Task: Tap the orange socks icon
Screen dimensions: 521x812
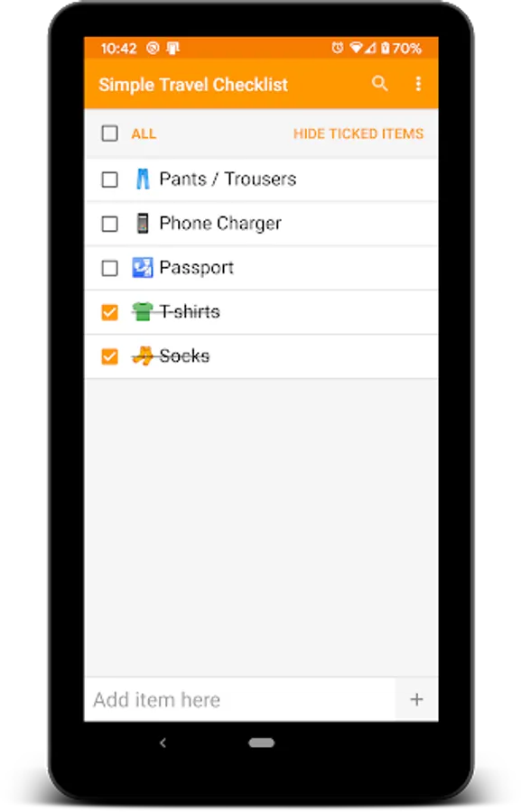Action: 143,356
